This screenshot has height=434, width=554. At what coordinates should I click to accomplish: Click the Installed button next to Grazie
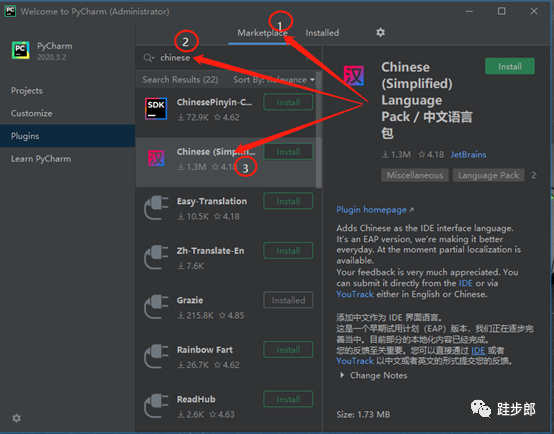click(288, 300)
